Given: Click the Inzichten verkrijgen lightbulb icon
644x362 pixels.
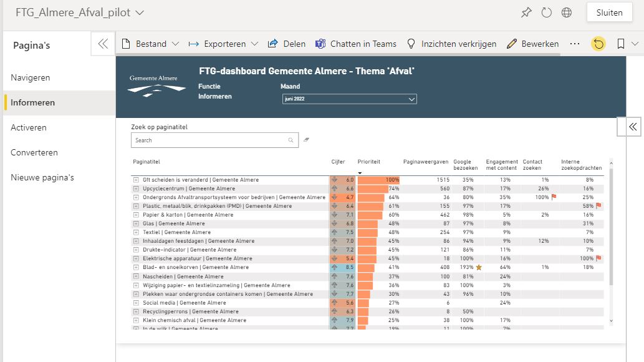Looking at the screenshot, I should 411,44.
